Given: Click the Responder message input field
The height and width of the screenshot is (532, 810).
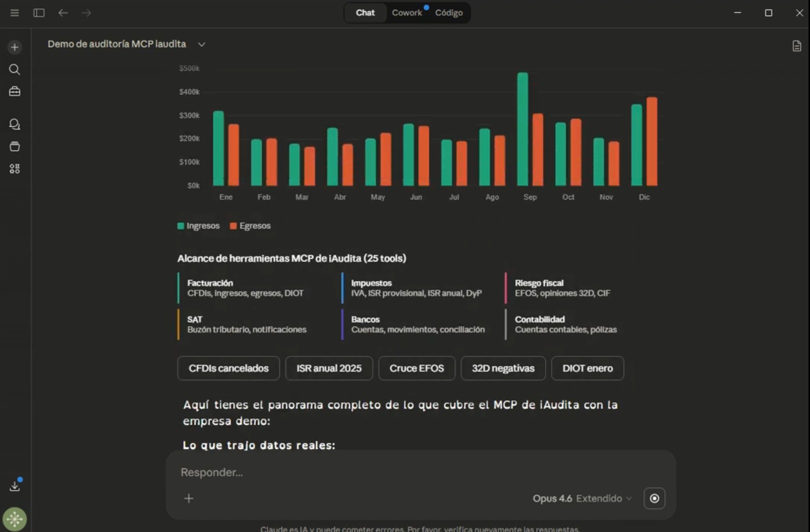Looking at the screenshot, I should [x=420, y=473].
